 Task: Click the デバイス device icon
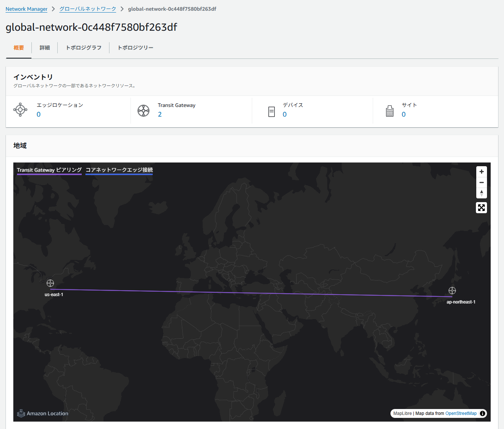click(x=271, y=112)
